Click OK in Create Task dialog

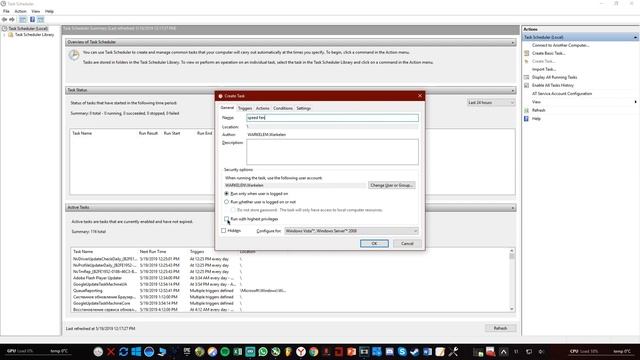coord(374,244)
